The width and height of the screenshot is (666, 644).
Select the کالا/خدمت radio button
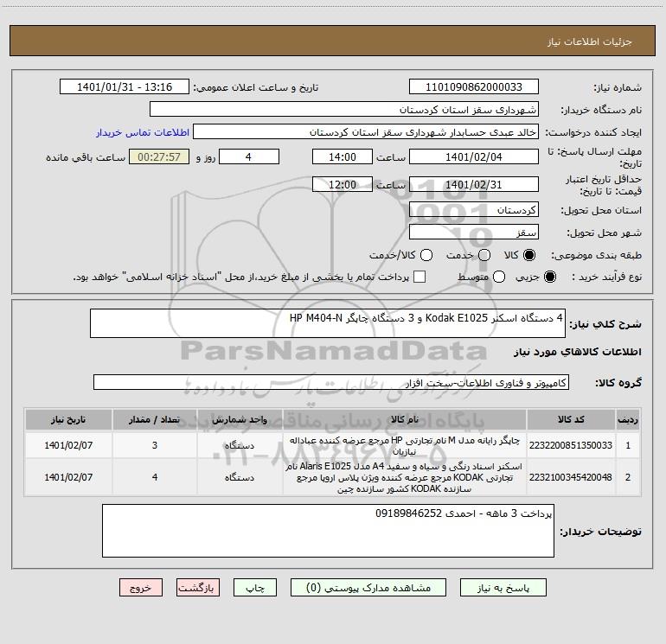tap(426, 255)
